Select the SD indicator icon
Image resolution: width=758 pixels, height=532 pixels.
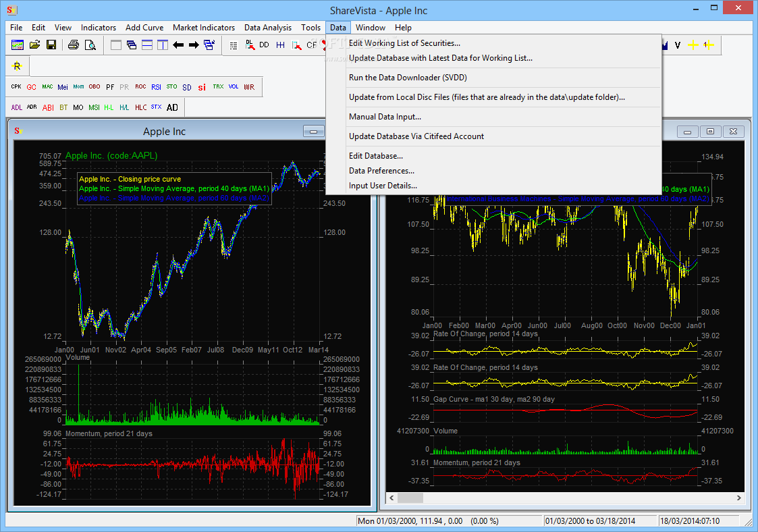point(187,87)
